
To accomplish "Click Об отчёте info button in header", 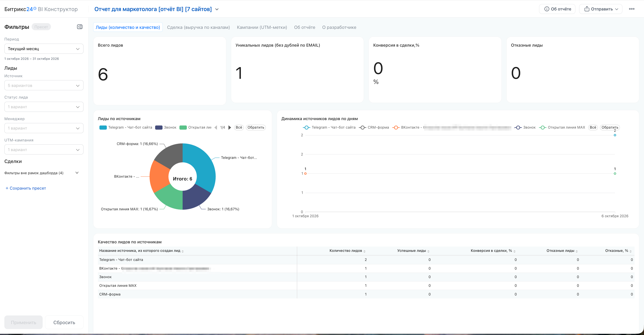I will (x=557, y=9).
